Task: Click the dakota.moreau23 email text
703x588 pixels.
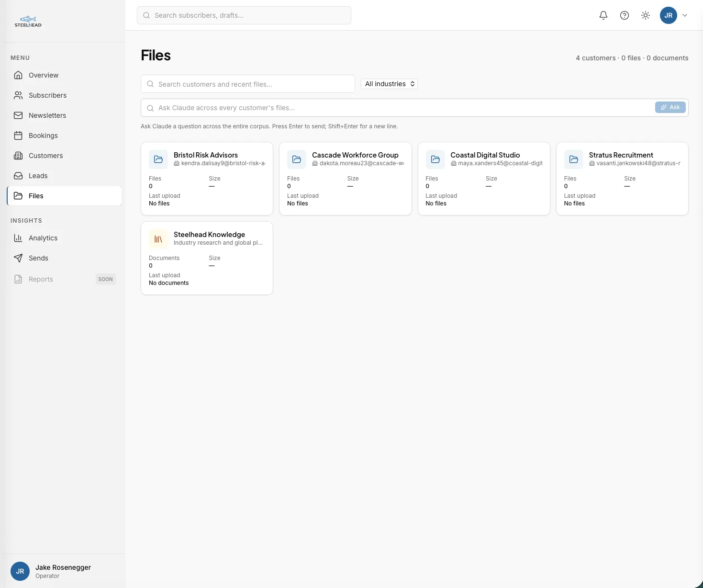Action: [x=362, y=163]
